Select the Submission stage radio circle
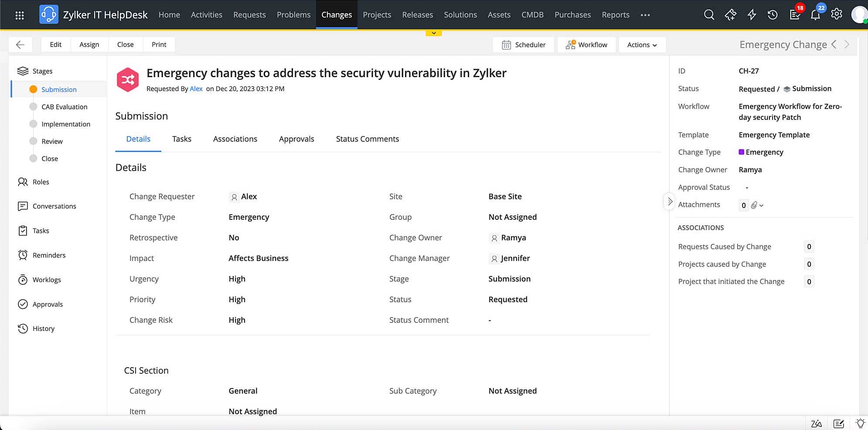 tap(33, 89)
